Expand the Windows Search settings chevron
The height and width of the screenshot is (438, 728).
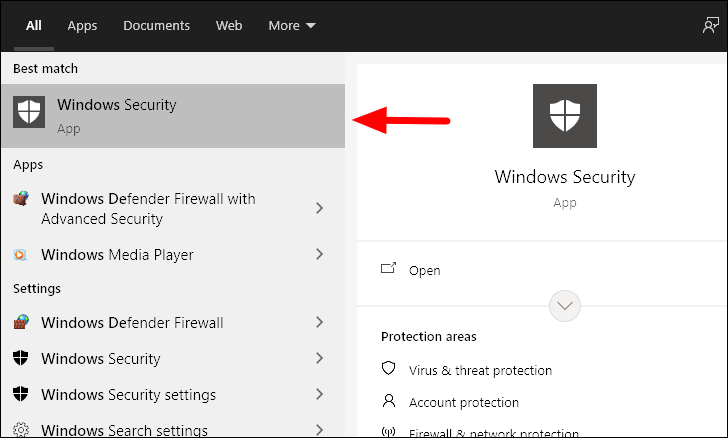click(319, 430)
